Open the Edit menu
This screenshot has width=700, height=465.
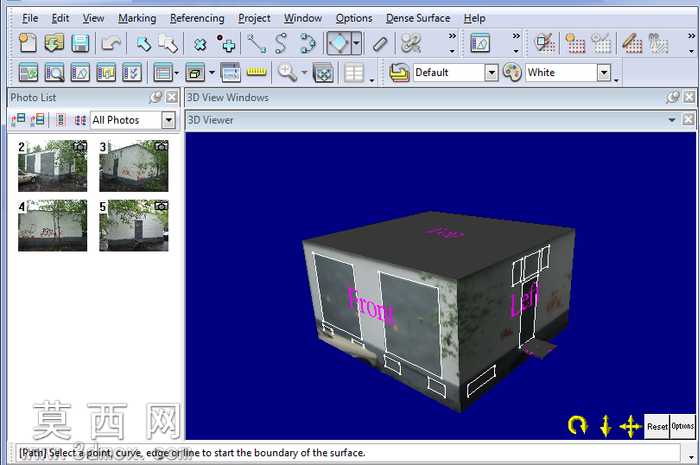pos(60,18)
